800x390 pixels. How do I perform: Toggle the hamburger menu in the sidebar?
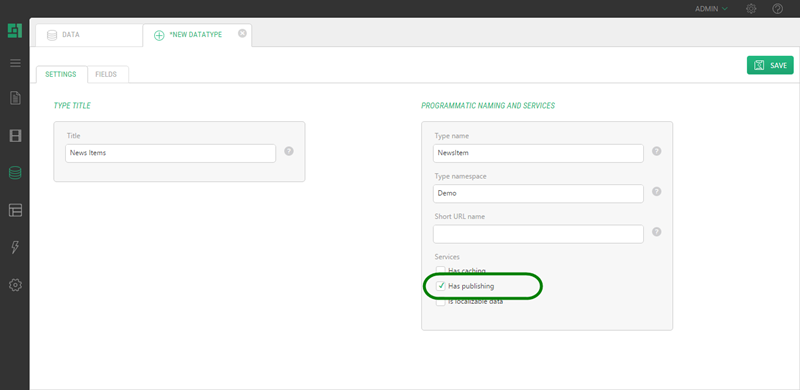[15, 63]
